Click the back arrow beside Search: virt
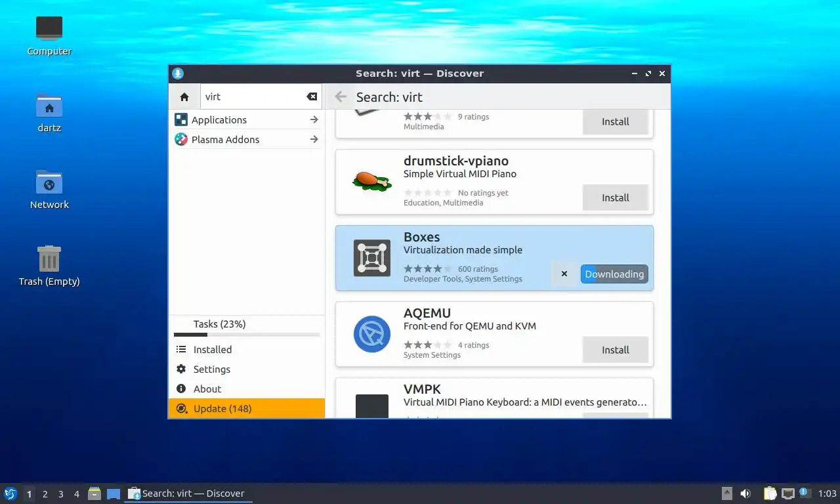Image resolution: width=840 pixels, height=504 pixels. click(x=340, y=97)
